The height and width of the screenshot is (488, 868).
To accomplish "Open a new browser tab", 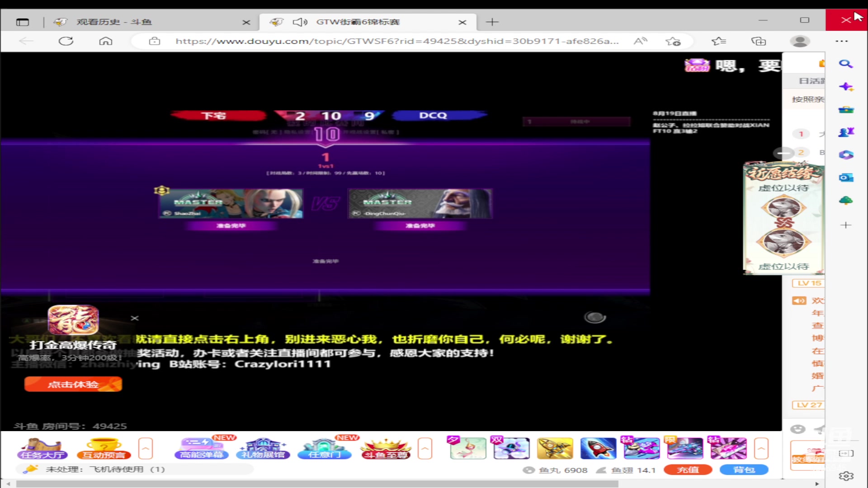I will pos(492,22).
